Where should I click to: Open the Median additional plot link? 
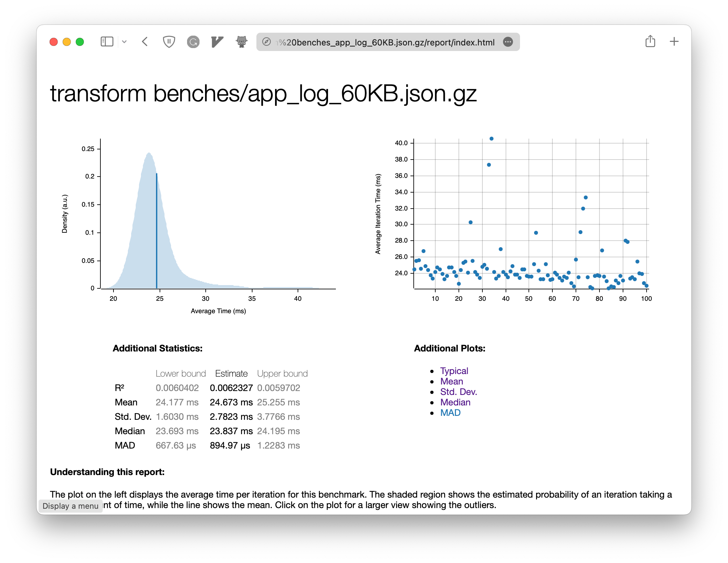(455, 402)
